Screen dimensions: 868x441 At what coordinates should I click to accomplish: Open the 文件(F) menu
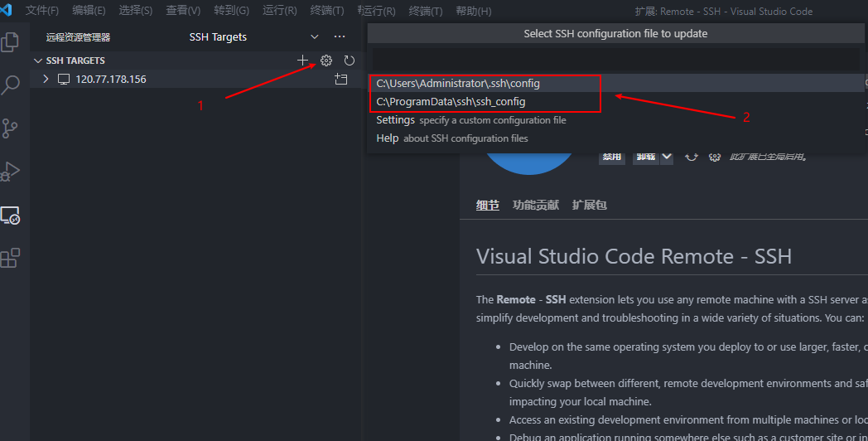coord(42,11)
